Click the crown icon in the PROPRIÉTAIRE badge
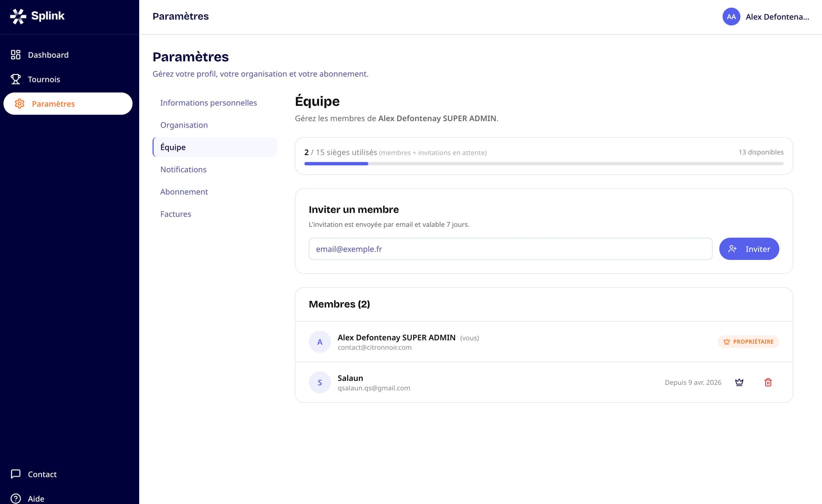The height and width of the screenshot is (504, 822). (727, 342)
